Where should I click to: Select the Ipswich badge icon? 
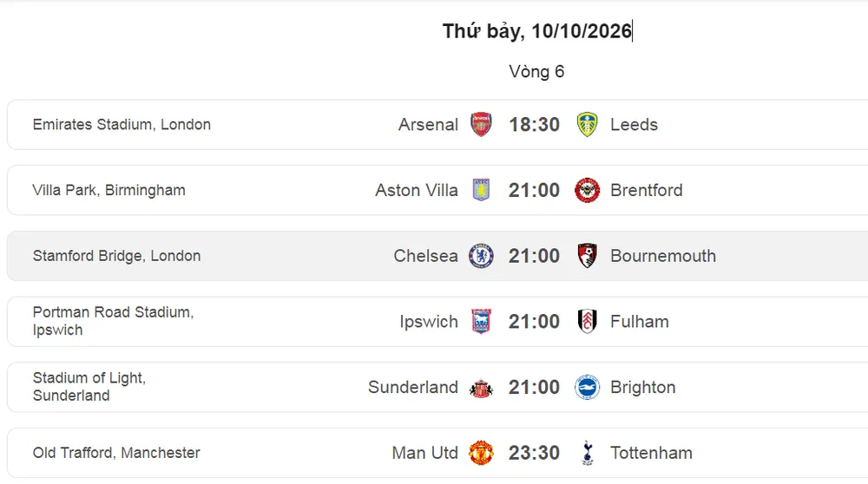tap(481, 322)
